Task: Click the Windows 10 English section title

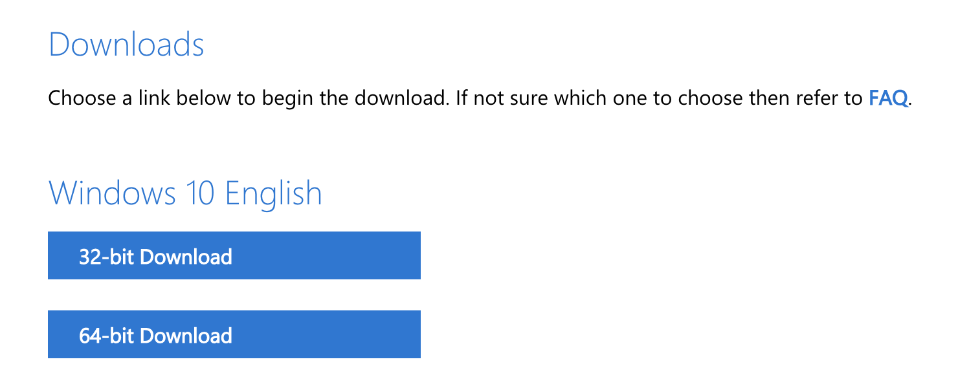Action: [x=185, y=193]
